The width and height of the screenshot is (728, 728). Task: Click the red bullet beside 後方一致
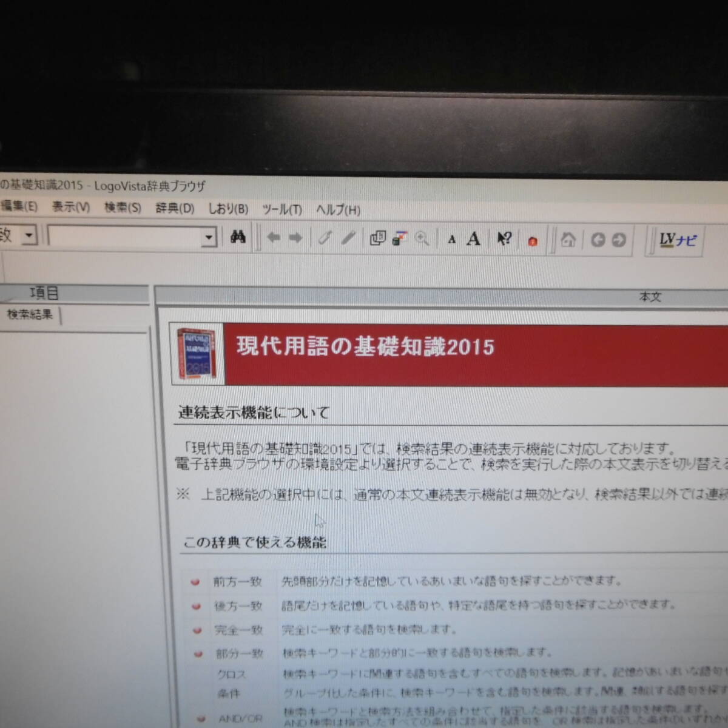pos(196,606)
